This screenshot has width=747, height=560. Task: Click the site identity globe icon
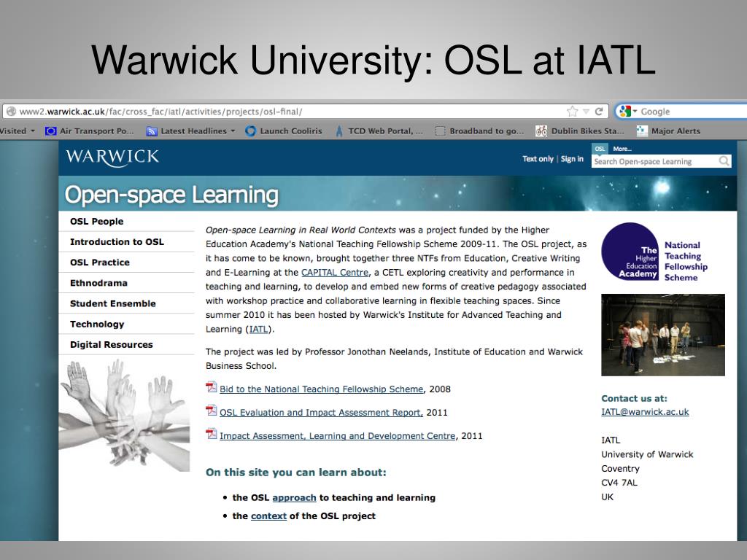click(x=11, y=112)
